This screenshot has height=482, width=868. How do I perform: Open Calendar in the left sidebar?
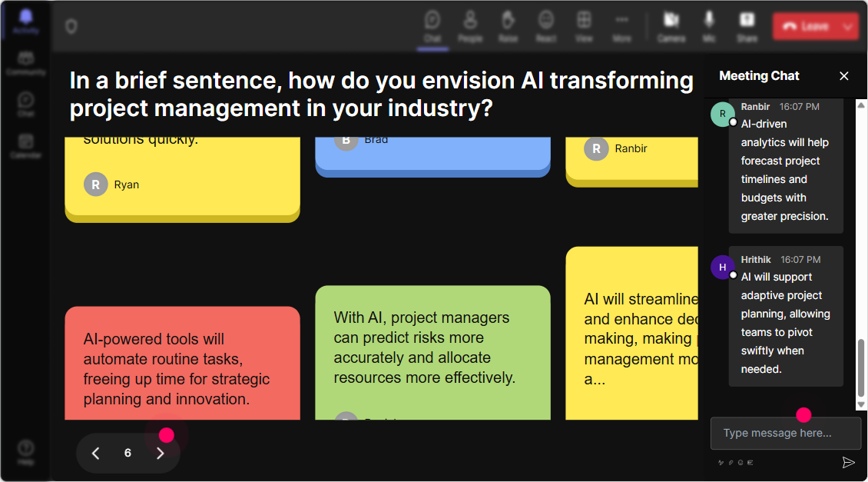point(25,146)
